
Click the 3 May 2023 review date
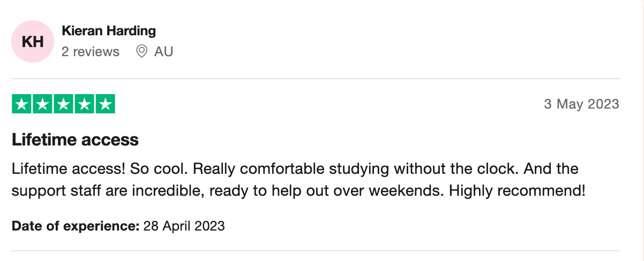[x=581, y=104]
